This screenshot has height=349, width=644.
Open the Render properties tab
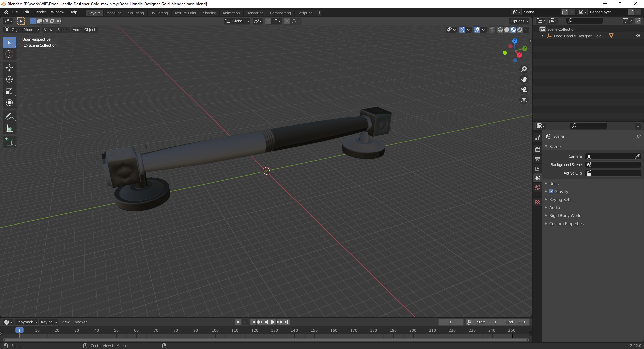coord(538,149)
